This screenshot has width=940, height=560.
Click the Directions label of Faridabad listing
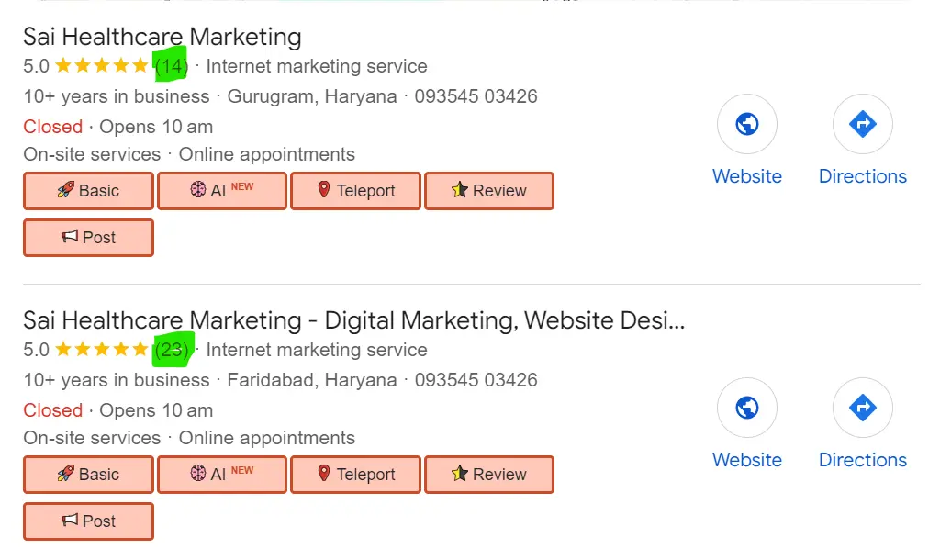(x=863, y=460)
